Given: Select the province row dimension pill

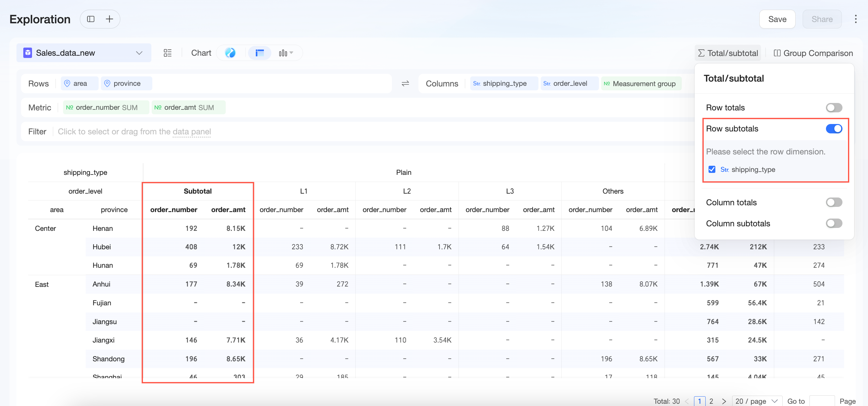Looking at the screenshot, I should pyautogui.click(x=126, y=83).
